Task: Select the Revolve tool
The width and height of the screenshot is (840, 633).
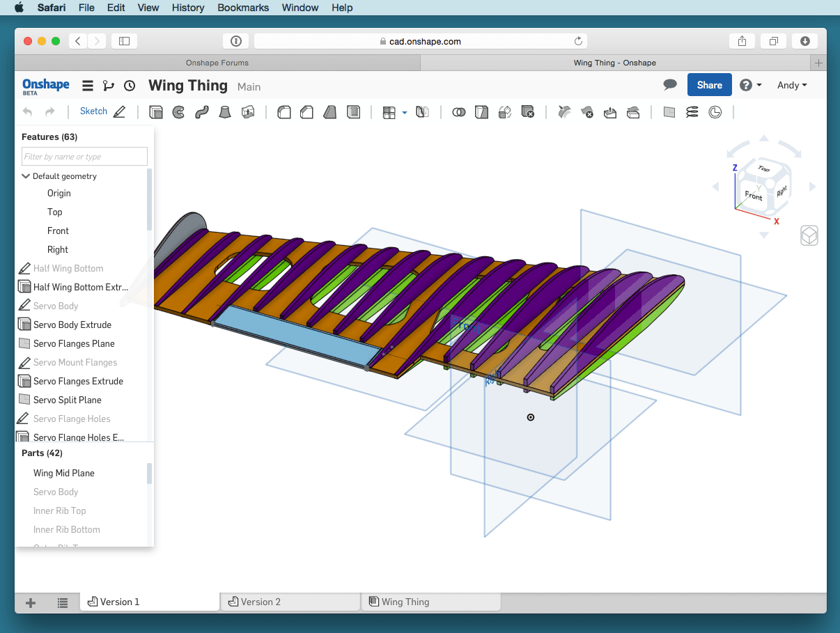Action: pos(178,111)
